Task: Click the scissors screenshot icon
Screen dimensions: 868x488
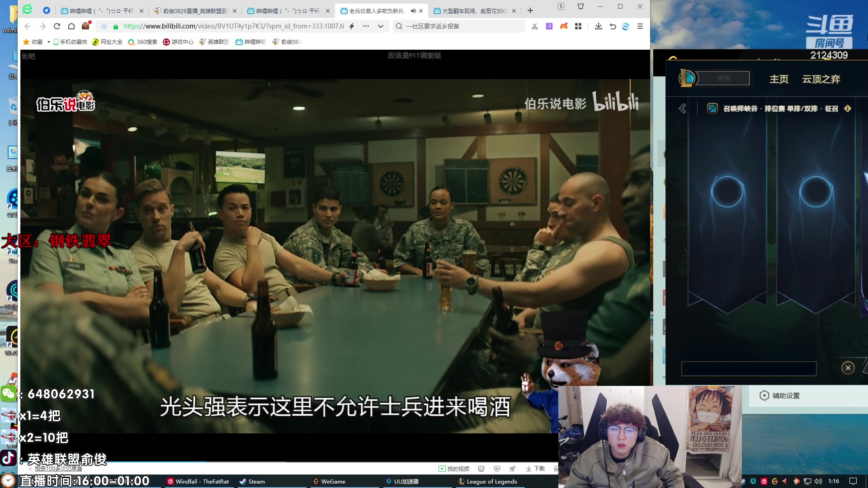Action: click(x=535, y=26)
